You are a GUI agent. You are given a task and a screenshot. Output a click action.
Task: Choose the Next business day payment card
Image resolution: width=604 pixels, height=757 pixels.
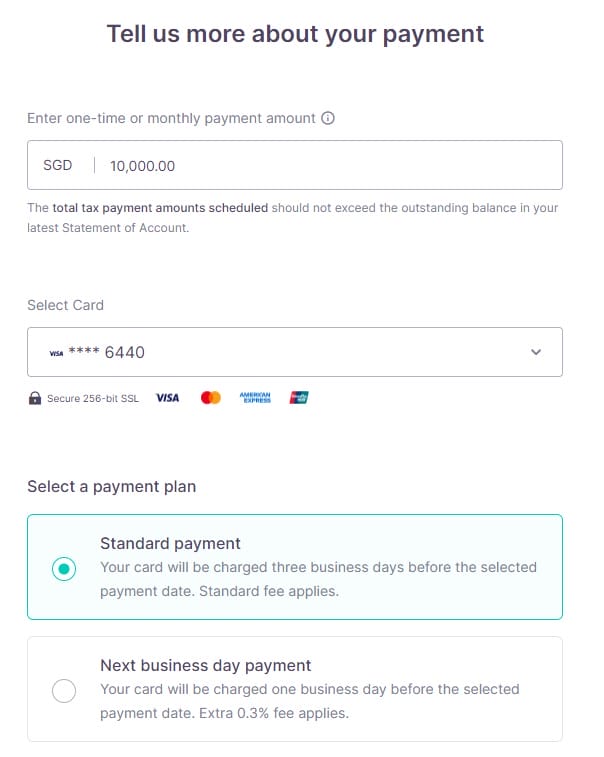(295, 689)
